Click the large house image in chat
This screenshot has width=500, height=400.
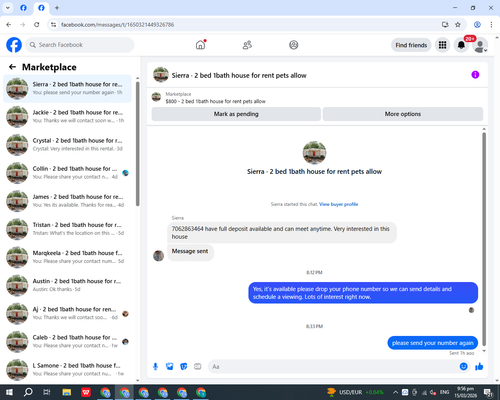(x=314, y=153)
